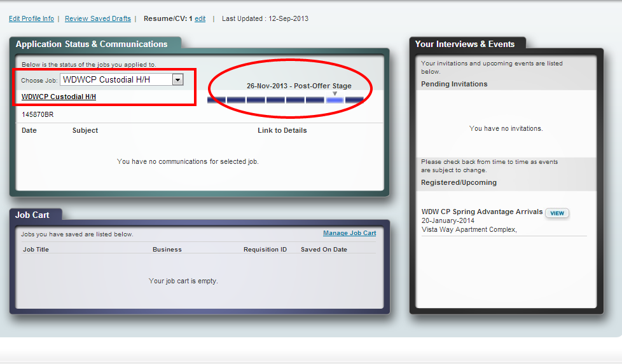Click the Date column header

pyautogui.click(x=29, y=130)
